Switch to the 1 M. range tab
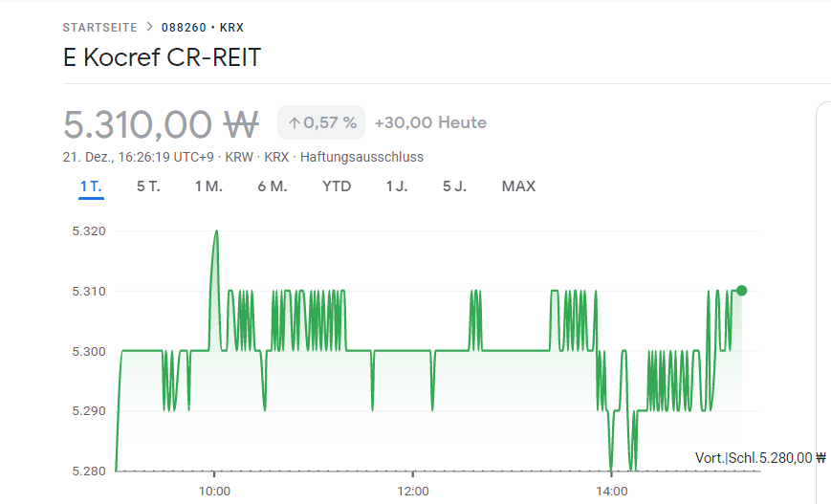Viewport: 831px width, 504px height. point(208,186)
